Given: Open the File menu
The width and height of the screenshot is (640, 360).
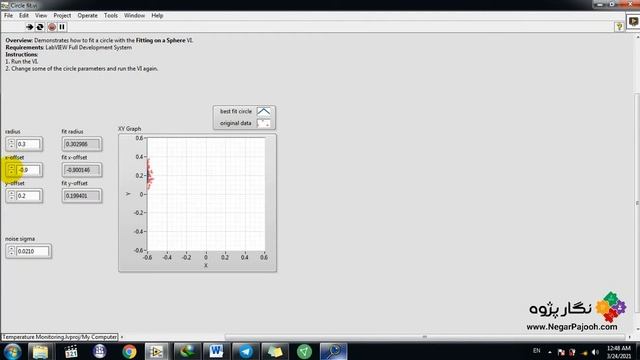Looking at the screenshot, I should [x=8, y=16].
